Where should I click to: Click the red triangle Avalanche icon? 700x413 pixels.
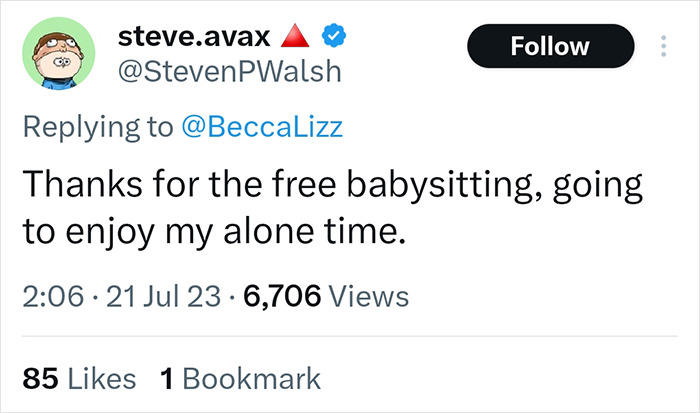click(x=292, y=37)
